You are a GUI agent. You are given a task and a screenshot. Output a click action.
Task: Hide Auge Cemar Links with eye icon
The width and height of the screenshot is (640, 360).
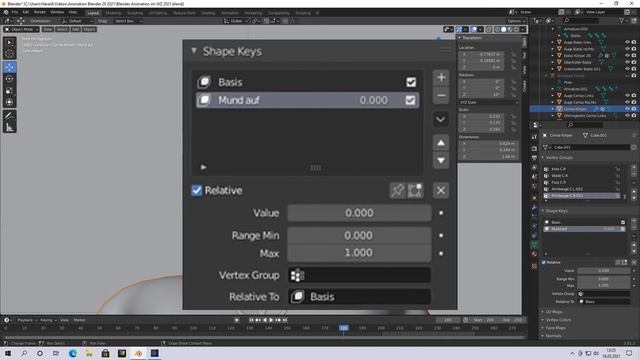pyautogui.click(x=627, y=96)
